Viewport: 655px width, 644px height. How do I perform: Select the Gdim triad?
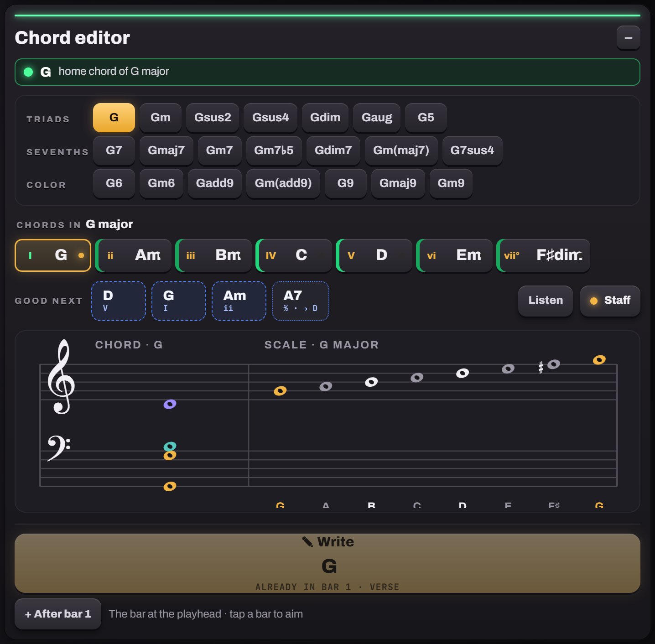point(325,118)
